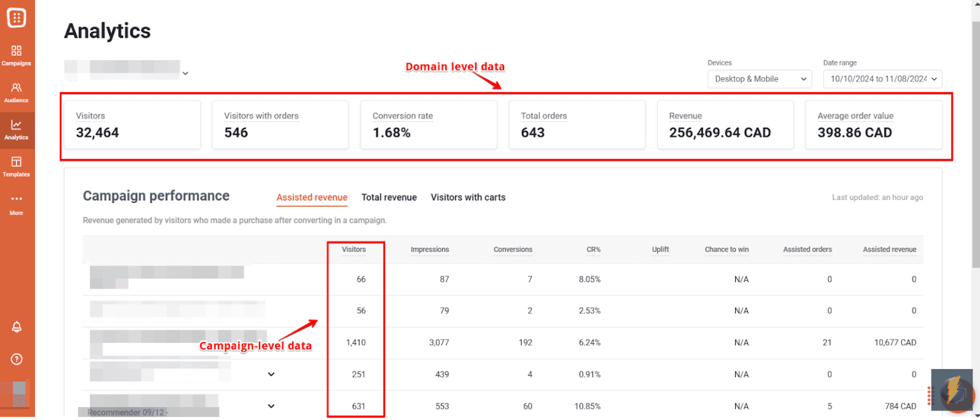Expand the domain selector chevron
This screenshot has height=420, width=980.
click(185, 73)
